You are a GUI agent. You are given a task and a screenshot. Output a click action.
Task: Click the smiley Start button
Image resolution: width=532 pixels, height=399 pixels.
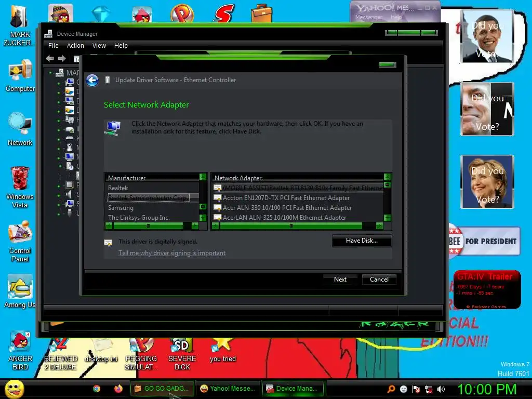tap(14, 389)
